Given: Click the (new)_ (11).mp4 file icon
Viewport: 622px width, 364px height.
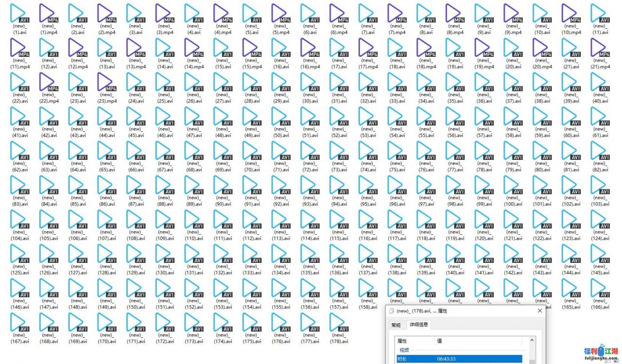Looking at the screenshot, I should pos(19,49).
